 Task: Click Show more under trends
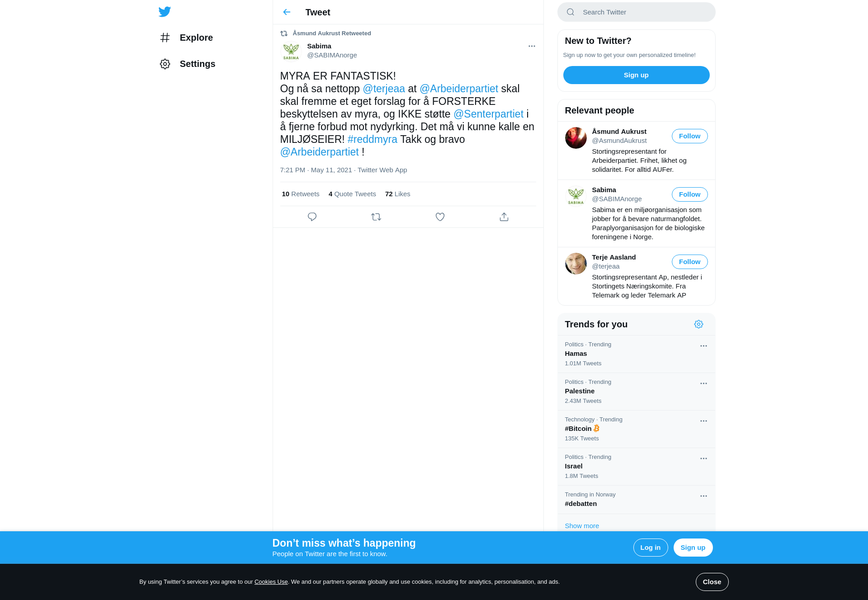(582, 526)
